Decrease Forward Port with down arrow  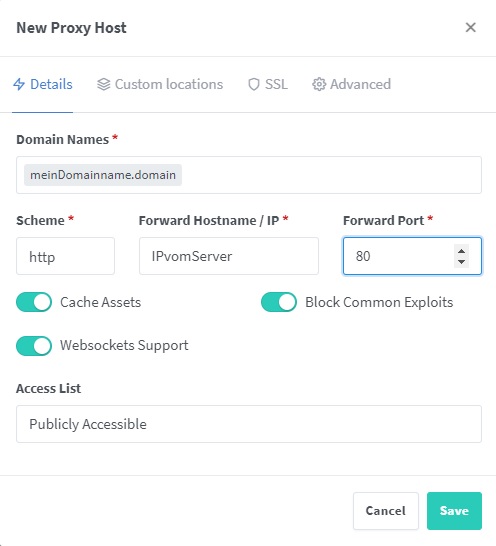pyautogui.click(x=462, y=262)
